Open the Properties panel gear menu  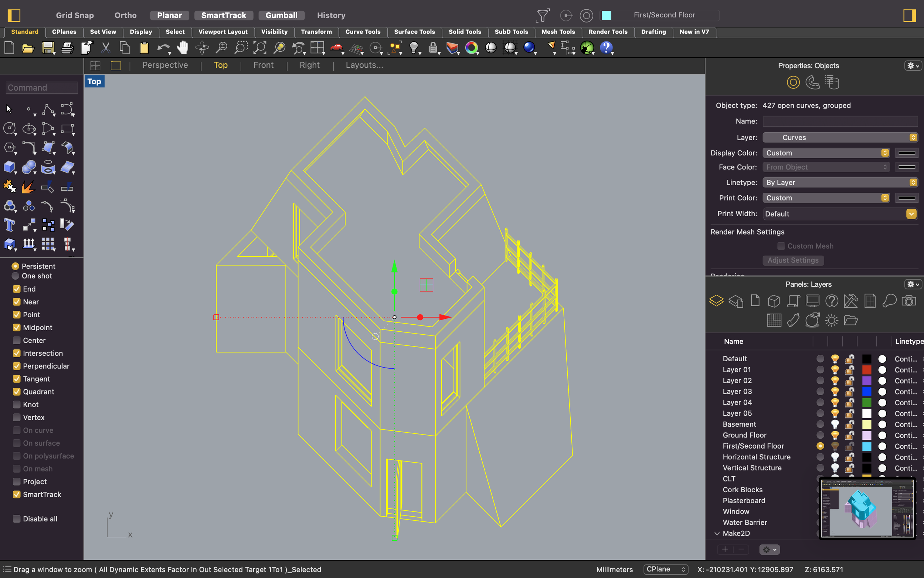pyautogui.click(x=913, y=66)
